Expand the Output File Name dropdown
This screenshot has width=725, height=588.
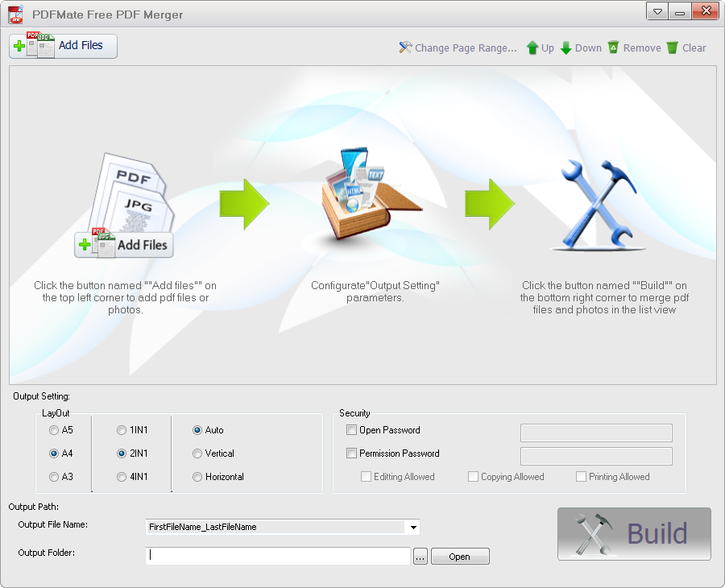point(413,527)
